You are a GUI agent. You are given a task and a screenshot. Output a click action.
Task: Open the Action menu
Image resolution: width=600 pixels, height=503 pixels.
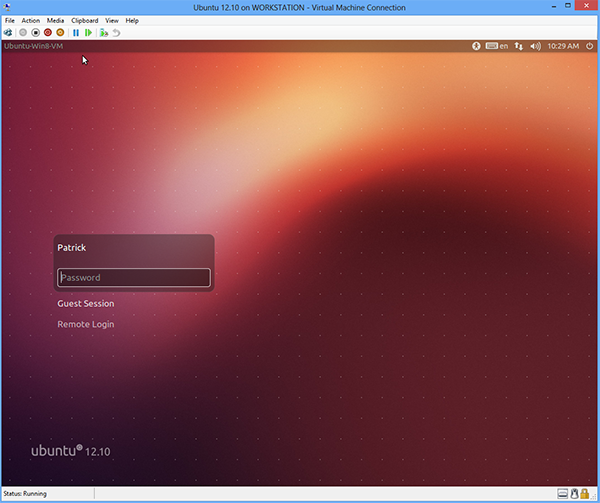point(30,20)
